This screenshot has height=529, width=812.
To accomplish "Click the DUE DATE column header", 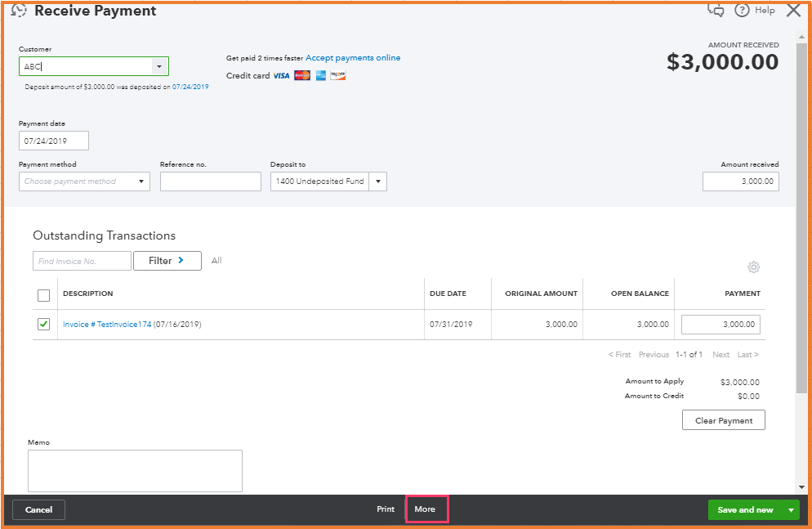I will pos(448,294).
